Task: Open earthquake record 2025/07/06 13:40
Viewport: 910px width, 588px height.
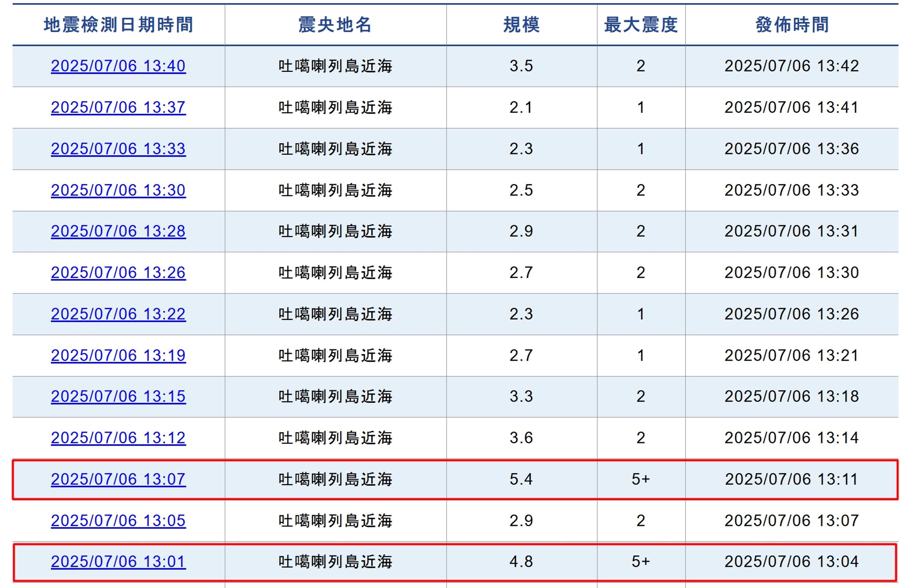Action: click(118, 66)
